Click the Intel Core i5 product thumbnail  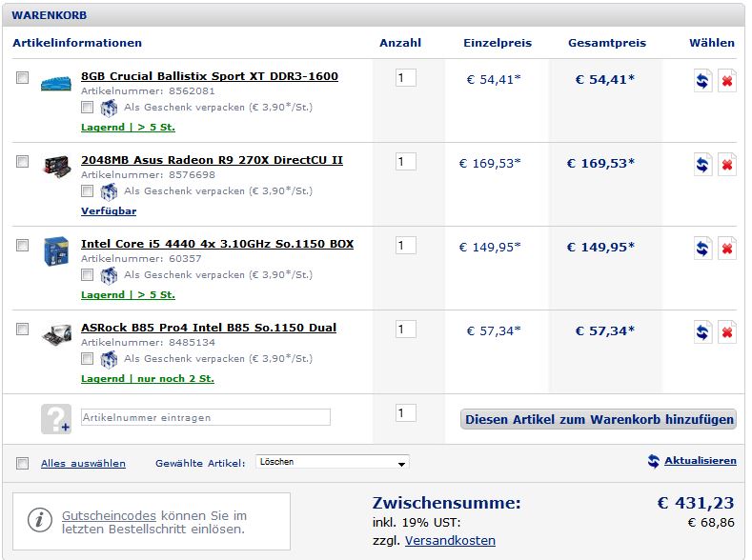(x=56, y=250)
